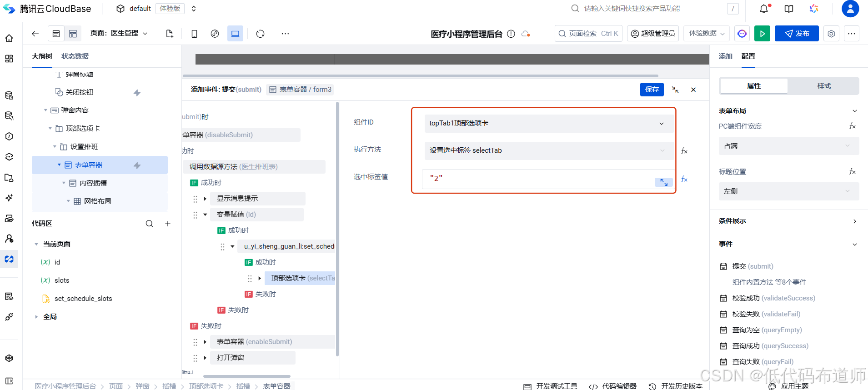This screenshot has width=868, height=390.
Task: Click the 保存 button
Action: click(x=652, y=90)
